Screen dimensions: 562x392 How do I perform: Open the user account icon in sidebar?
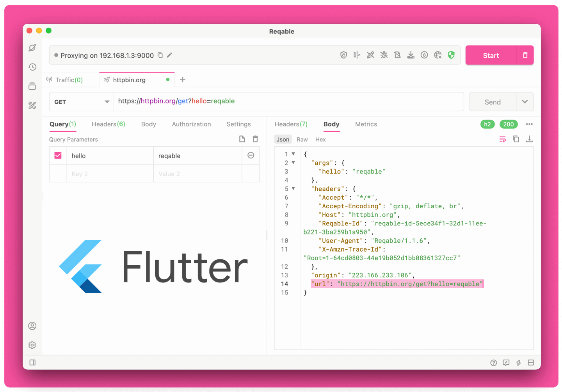pos(32,326)
